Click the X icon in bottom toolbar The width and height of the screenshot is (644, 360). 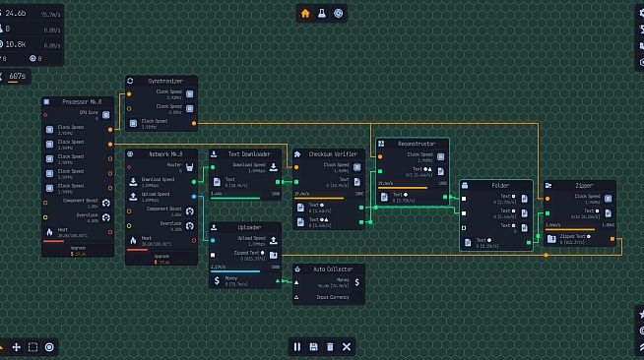point(347,347)
